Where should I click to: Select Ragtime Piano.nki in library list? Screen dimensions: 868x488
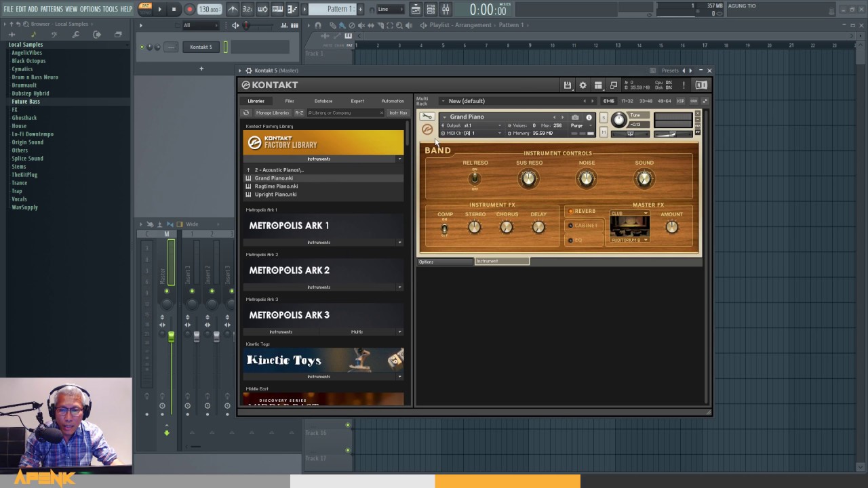click(276, 186)
